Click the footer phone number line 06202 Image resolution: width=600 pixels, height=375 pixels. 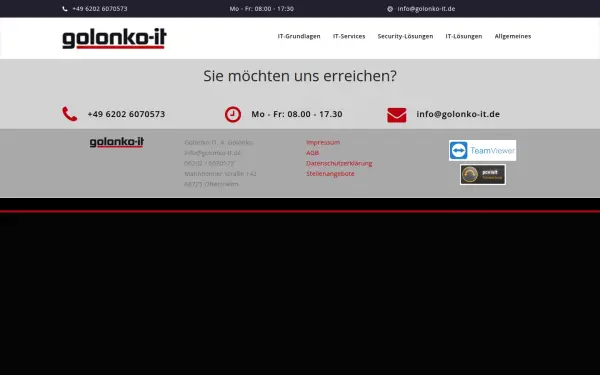pyautogui.click(x=210, y=163)
